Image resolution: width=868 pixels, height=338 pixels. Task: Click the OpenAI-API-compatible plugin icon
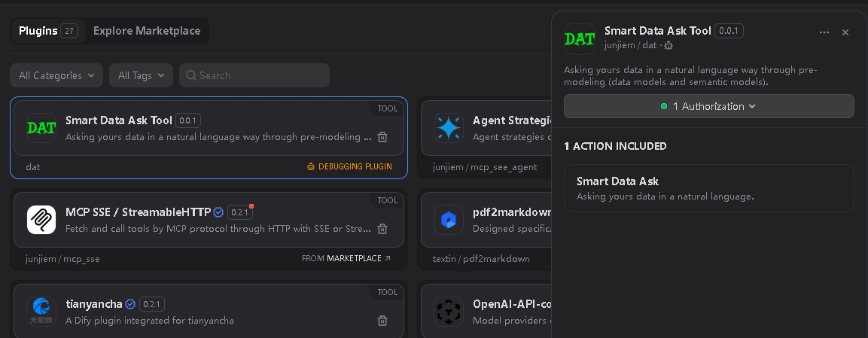[449, 312]
